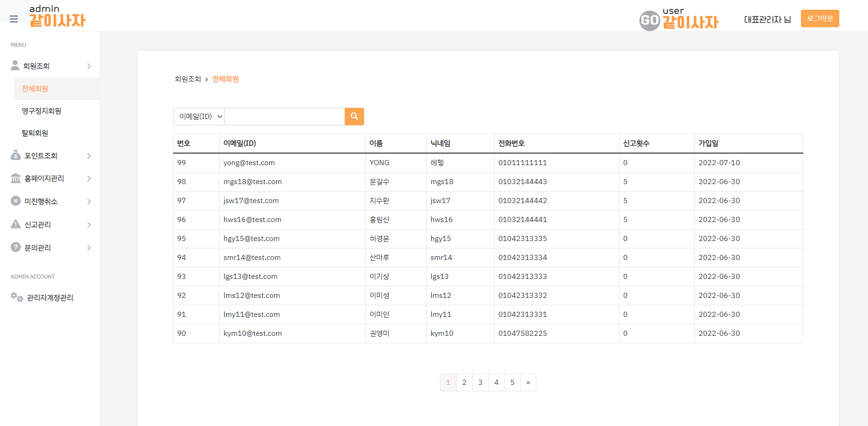Click the 로그아웃 button
This screenshot has height=426, width=868.
point(820,19)
